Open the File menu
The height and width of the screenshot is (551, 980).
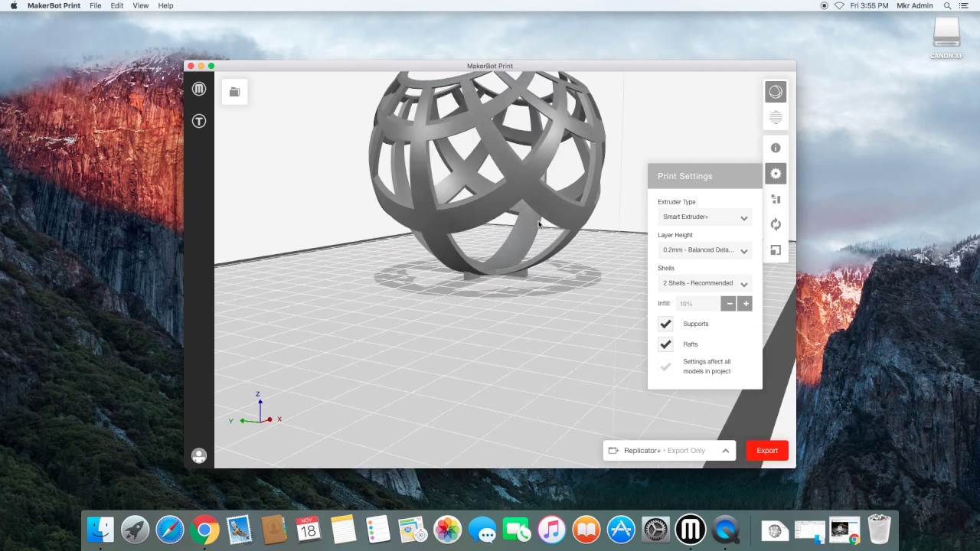[x=95, y=5]
